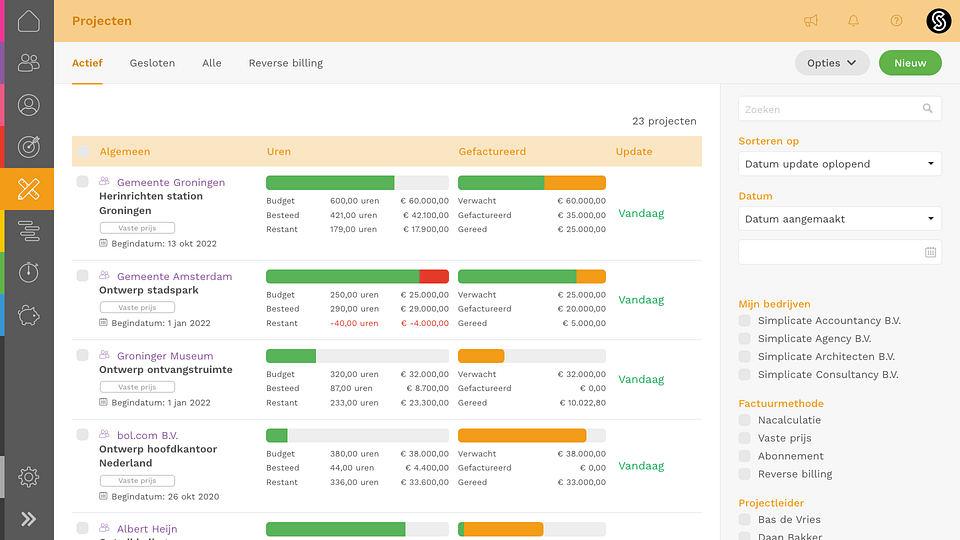Click the empty date input field
The image size is (960, 540).
839,252
